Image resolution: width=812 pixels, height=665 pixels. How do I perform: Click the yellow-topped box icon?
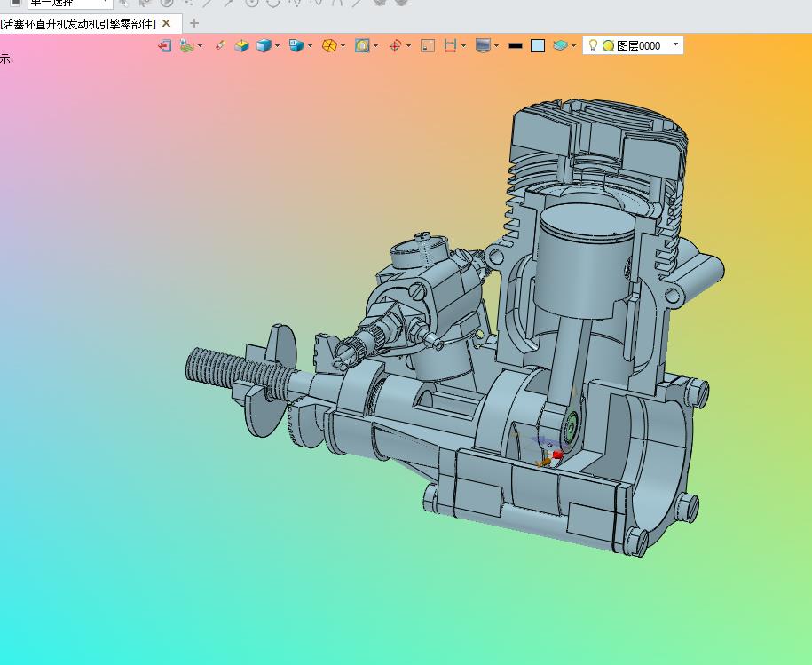pos(241,45)
